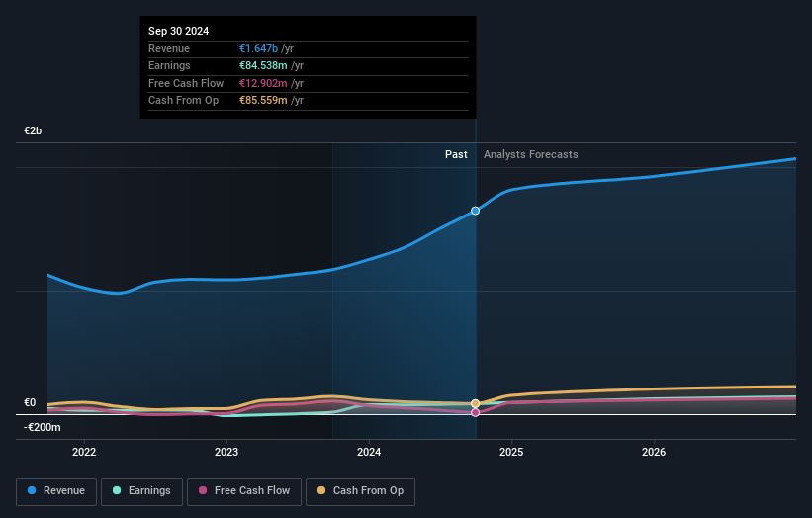Toggle the Revenue legend button
812x518 pixels.
click(x=56, y=491)
